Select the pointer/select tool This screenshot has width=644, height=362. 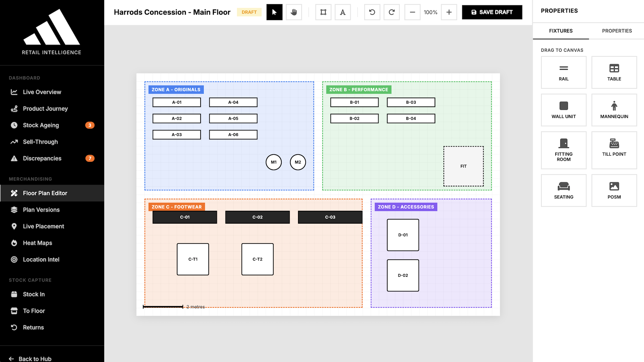coord(274,12)
